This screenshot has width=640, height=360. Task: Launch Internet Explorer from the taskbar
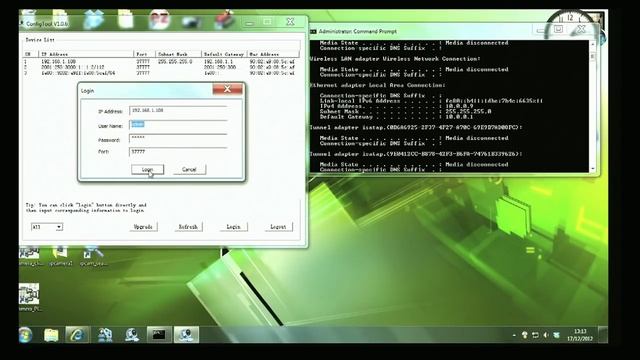pos(77,335)
